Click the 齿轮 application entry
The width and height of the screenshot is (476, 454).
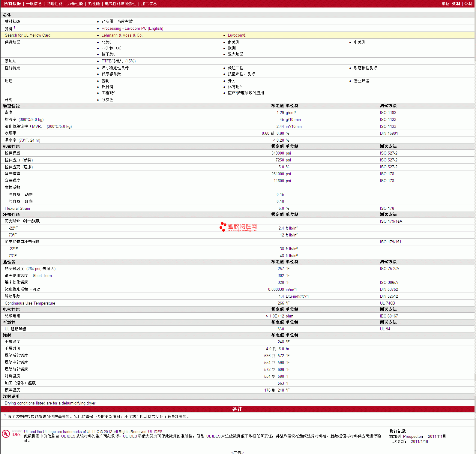(105, 81)
